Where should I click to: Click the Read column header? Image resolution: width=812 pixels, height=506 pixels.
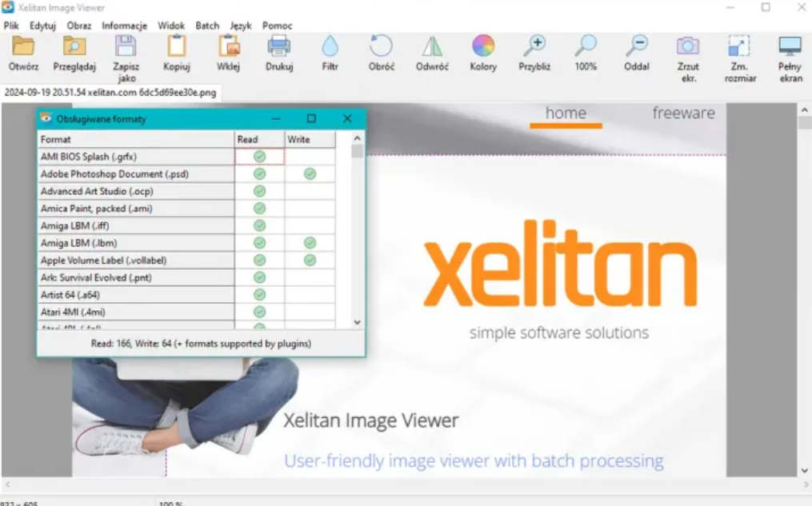click(259, 139)
